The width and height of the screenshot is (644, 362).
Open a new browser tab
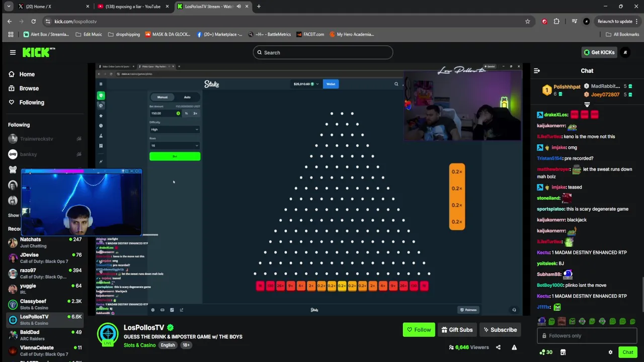[259, 7]
